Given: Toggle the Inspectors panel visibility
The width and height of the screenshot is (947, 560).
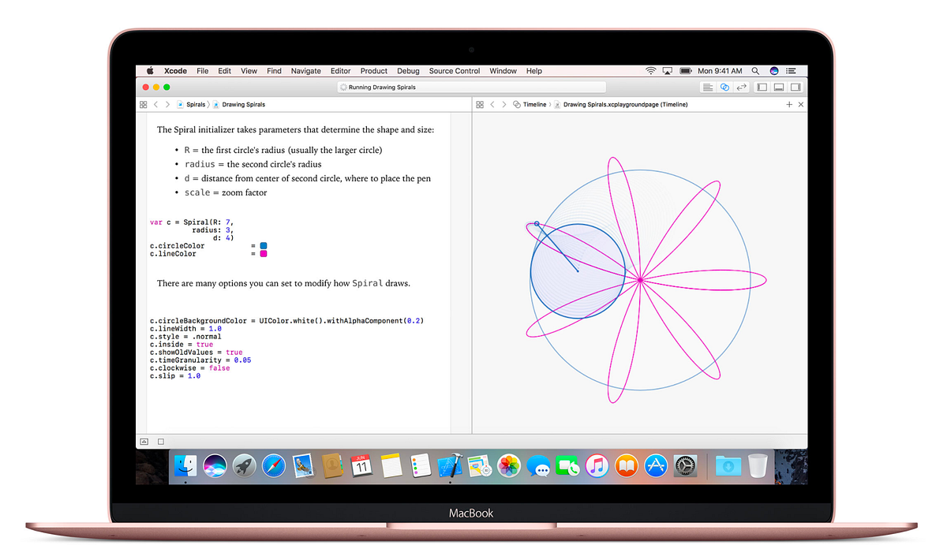Looking at the screenshot, I should (795, 87).
